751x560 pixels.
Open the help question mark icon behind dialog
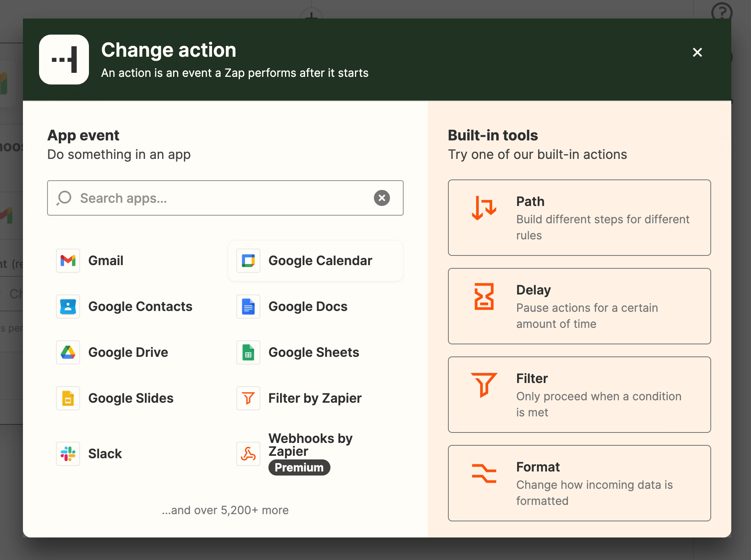pos(722,12)
